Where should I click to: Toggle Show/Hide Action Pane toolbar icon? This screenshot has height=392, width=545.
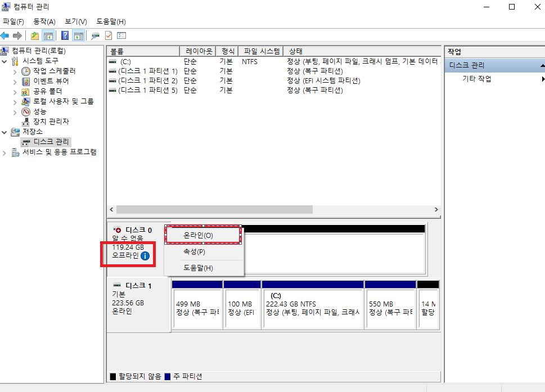[x=79, y=35]
